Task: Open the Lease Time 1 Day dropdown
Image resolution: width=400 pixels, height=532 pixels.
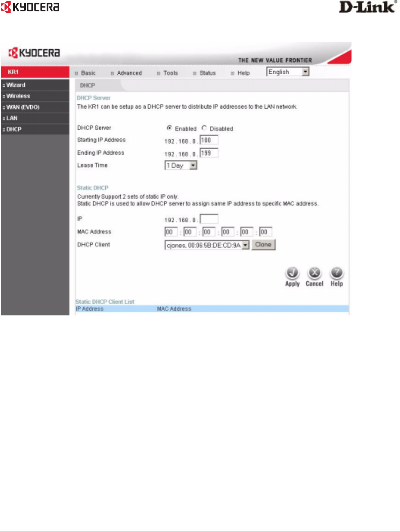Action: 181,165
